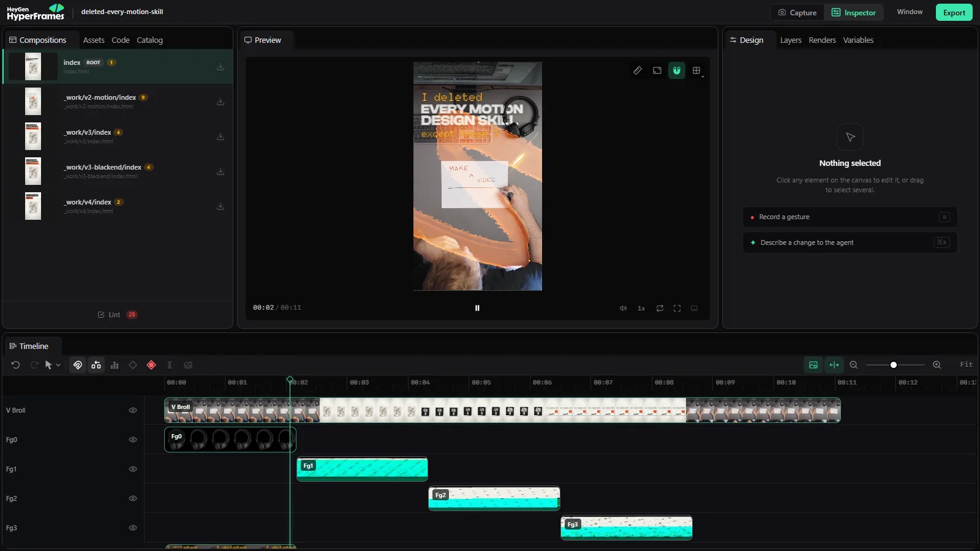Screen dimensions: 980x551
Task: Hide the V Broll track
Action: (x=133, y=410)
